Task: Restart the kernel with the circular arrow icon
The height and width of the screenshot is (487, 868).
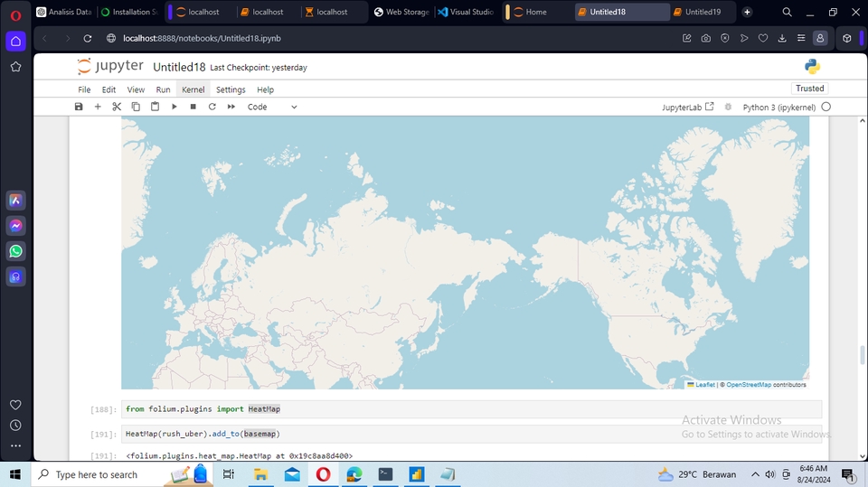Action: 212,107
